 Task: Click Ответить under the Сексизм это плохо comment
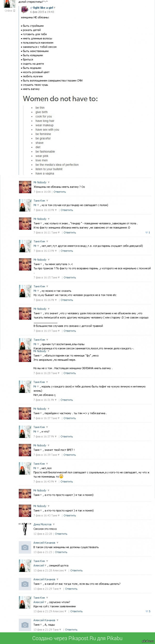coord(61,534)
